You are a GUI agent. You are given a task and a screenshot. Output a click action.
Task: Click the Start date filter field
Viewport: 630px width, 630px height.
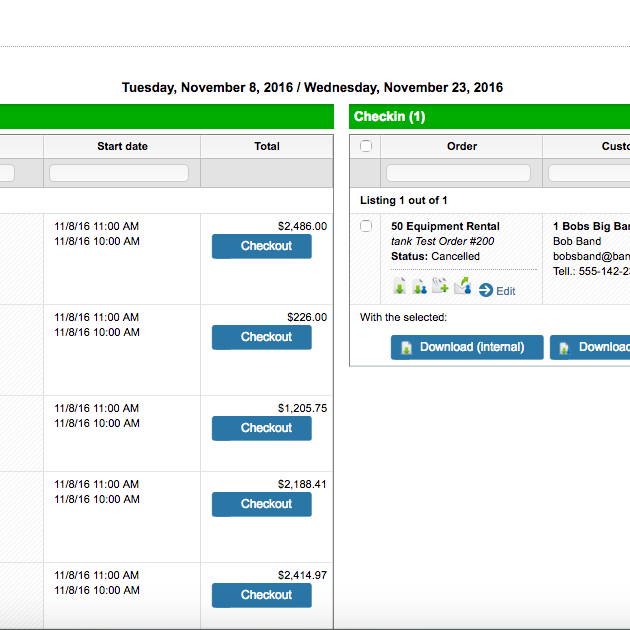119,173
